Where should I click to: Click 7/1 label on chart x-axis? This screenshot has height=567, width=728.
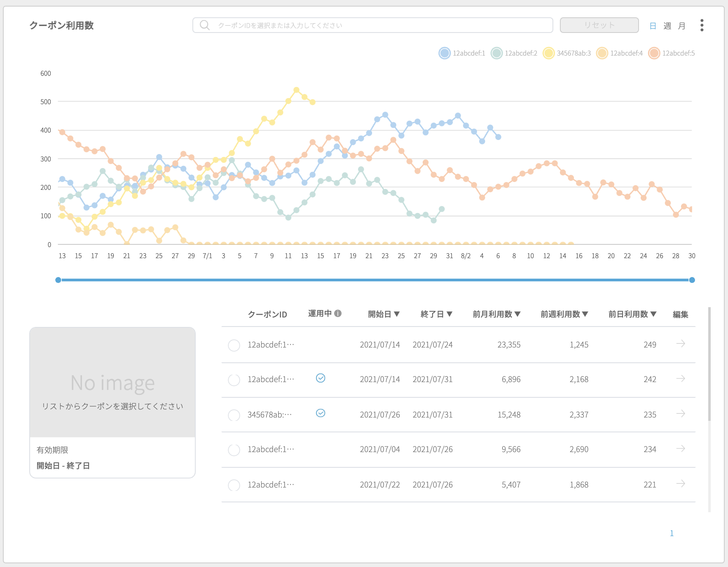coord(207,256)
